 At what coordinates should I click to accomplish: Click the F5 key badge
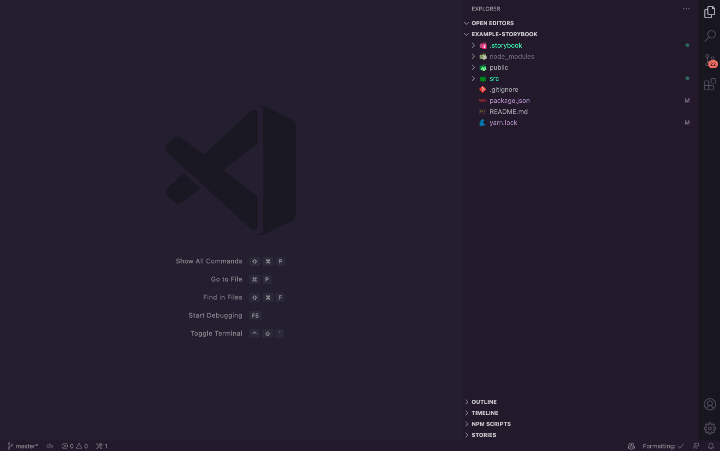[x=255, y=316]
